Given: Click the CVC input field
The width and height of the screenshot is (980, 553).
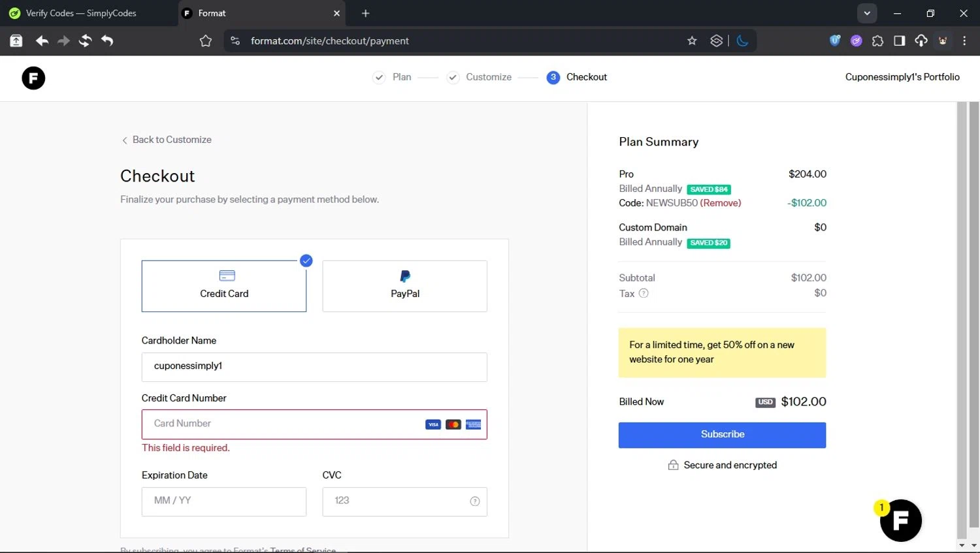Looking at the screenshot, I should click(x=404, y=501).
